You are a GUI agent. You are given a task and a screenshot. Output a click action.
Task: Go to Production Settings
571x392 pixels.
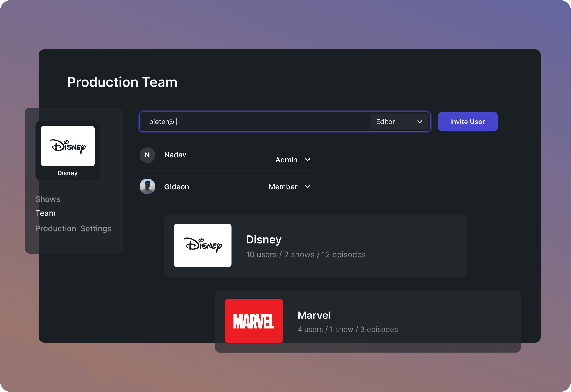click(x=73, y=228)
